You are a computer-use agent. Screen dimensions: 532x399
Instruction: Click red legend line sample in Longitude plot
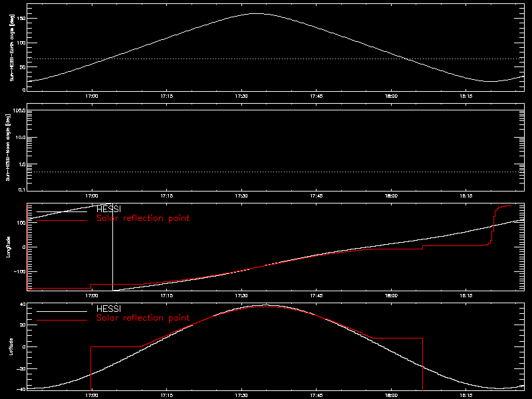coord(62,221)
